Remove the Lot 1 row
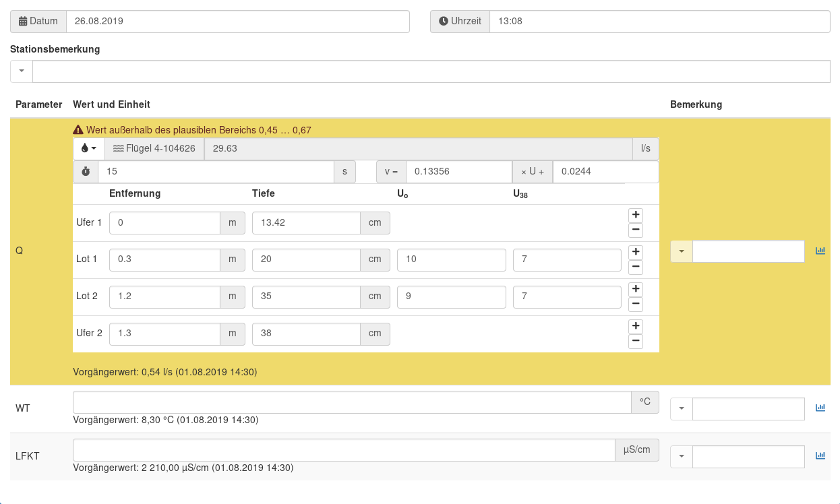Viewport: 840px width, 504px height. [x=635, y=267]
